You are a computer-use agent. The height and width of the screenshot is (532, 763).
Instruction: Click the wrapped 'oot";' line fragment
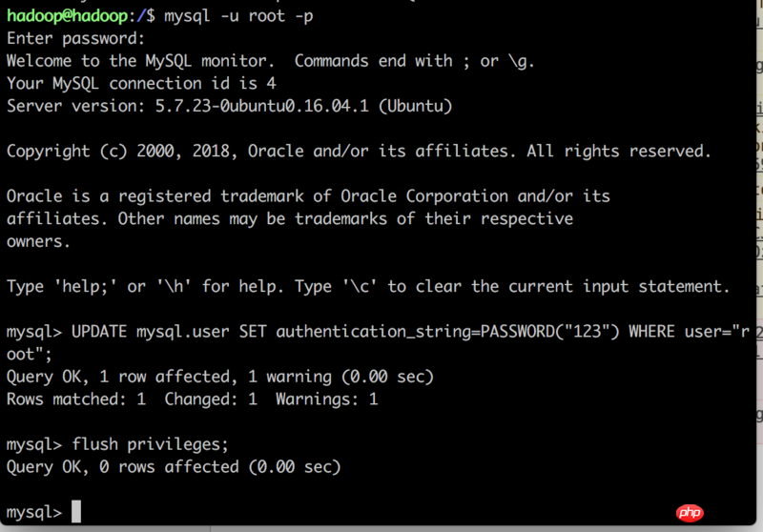pyautogui.click(x=30, y=355)
